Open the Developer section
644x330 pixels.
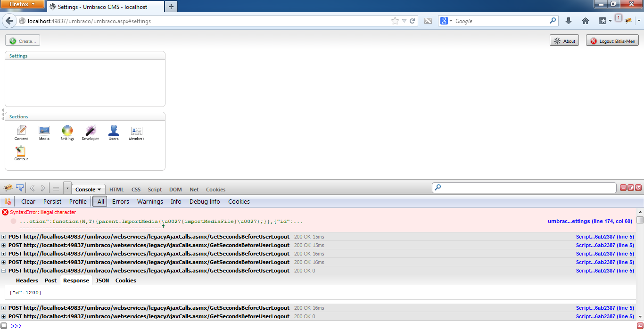[91, 133]
